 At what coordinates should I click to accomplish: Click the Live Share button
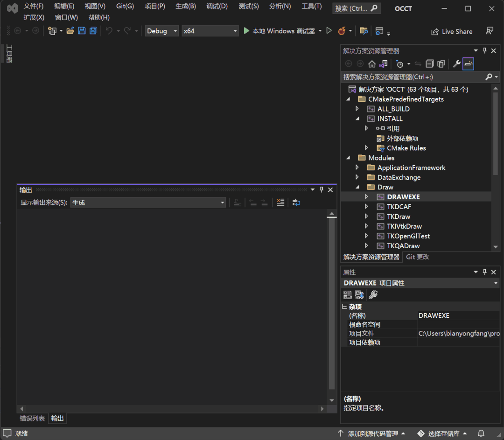coord(451,31)
